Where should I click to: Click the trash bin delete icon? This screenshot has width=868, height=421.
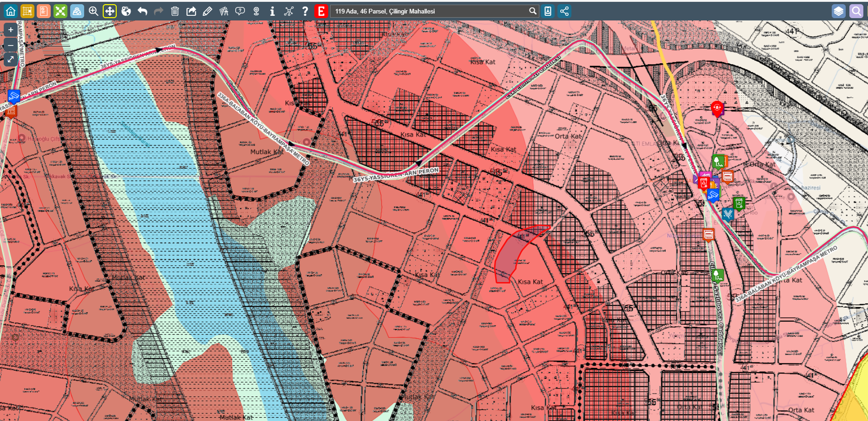175,11
